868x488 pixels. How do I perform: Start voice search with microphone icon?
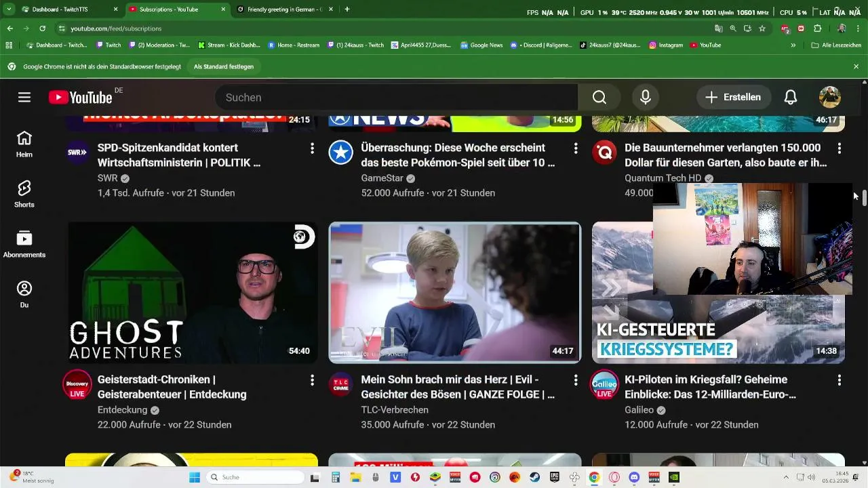(646, 97)
